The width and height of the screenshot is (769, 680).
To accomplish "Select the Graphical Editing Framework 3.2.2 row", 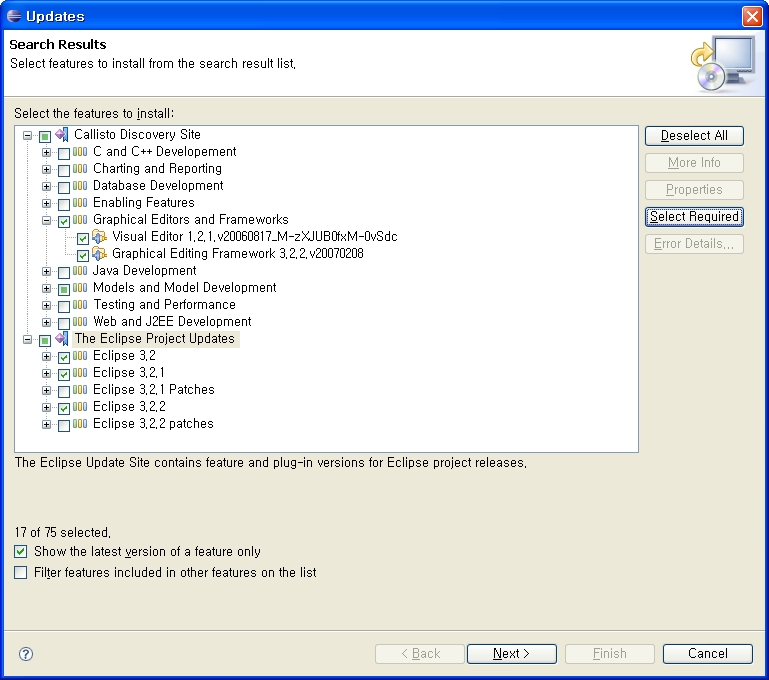I will pyautogui.click(x=238, y=253).
